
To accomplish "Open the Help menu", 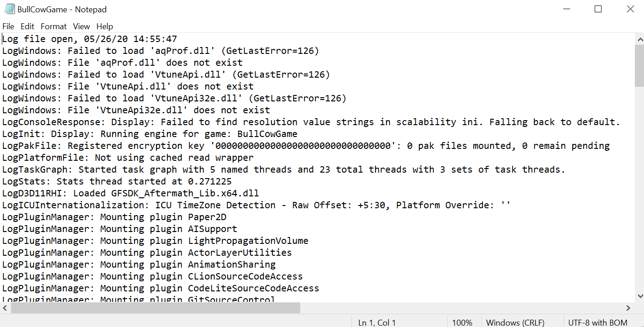I will click(105, 26).
